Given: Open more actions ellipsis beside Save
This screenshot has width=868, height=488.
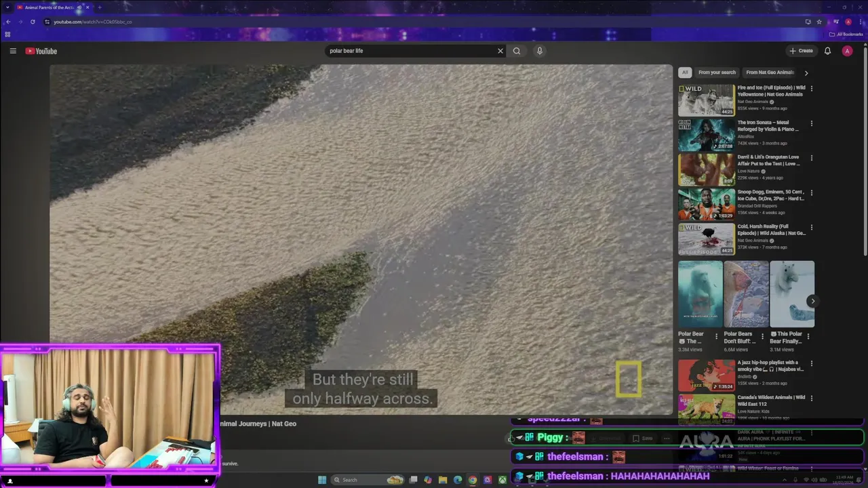Looking at the screenshot, I should (x=667, y=439).
